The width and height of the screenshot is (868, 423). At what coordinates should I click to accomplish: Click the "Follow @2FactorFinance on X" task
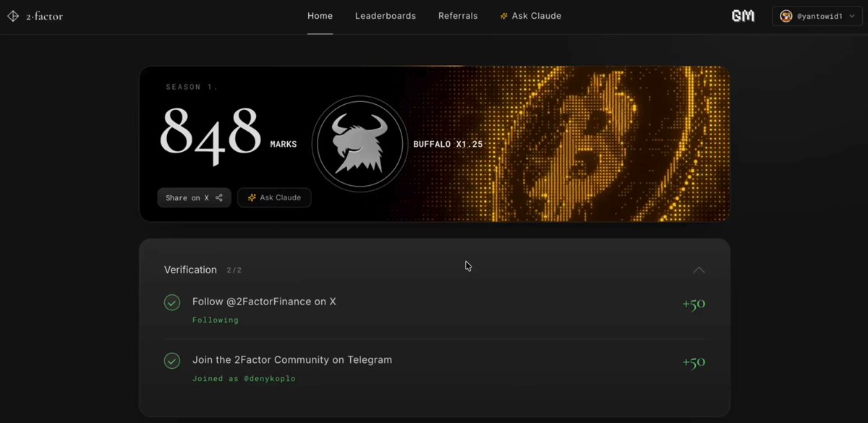pyautogui.click(x=264, y=302)
